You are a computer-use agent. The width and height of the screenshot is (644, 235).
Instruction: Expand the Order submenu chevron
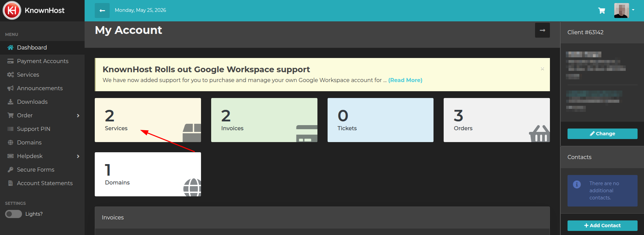(x=78, y=116)
